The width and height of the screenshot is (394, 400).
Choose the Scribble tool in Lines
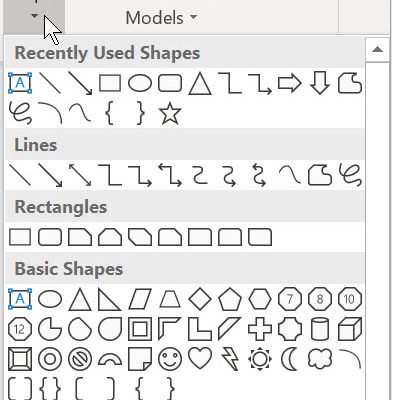[350, 175]
